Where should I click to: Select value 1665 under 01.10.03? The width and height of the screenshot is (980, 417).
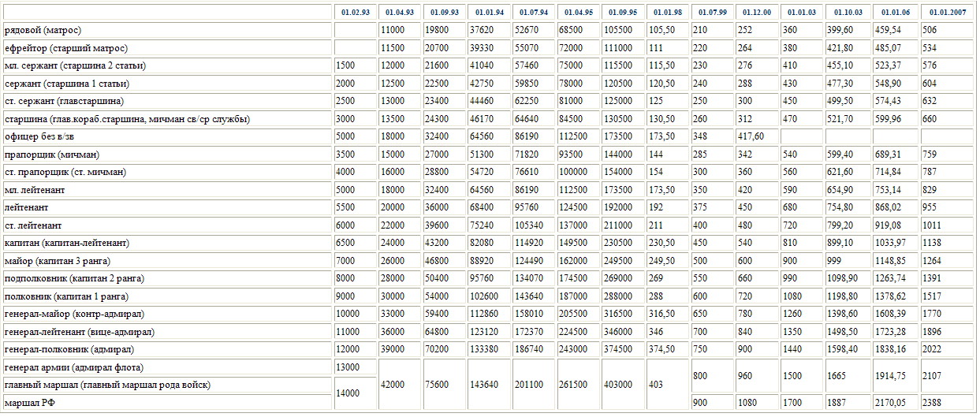click(x=837, y=376)
